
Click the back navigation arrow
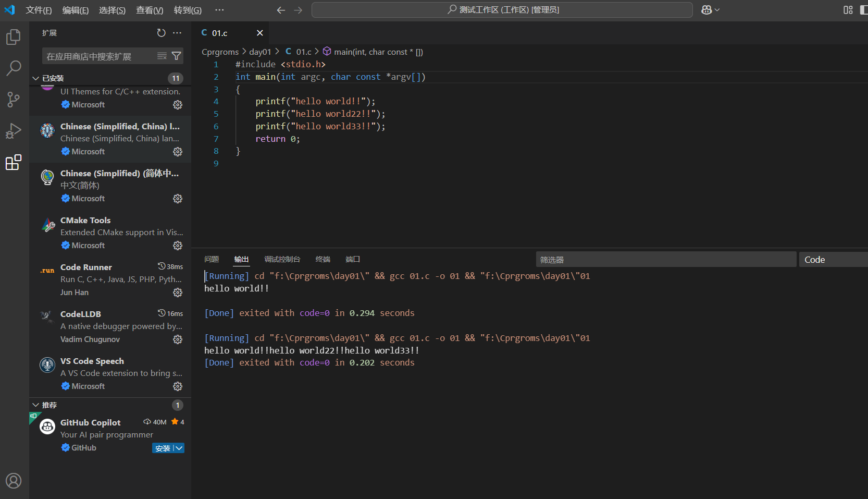click(281, 9)
